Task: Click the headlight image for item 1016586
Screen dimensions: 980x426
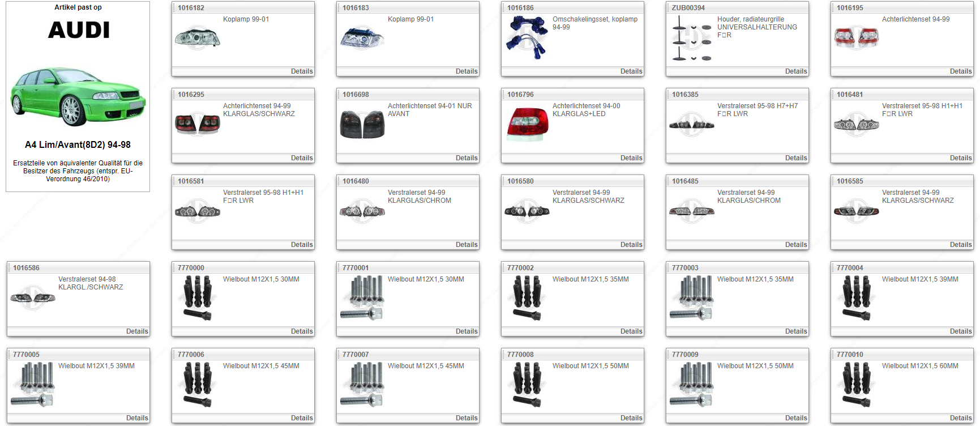Action: 33,298
